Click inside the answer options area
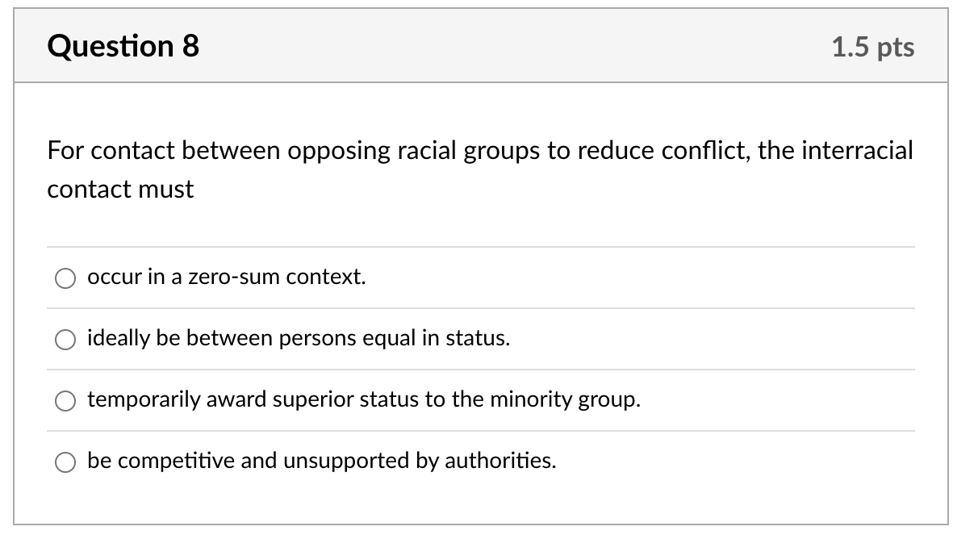The height and width of the screenshot is (560, 978). point(484,371)
